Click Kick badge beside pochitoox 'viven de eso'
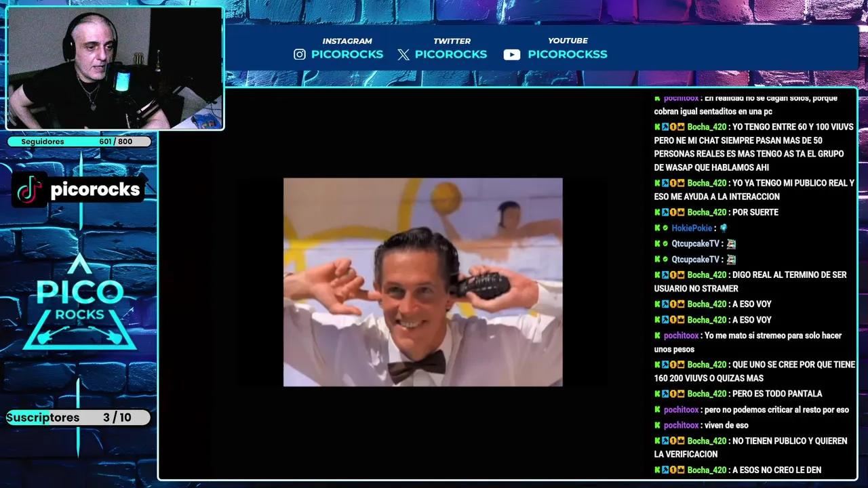The width and height of the screenshot is (868, 488). click(657, 425)
